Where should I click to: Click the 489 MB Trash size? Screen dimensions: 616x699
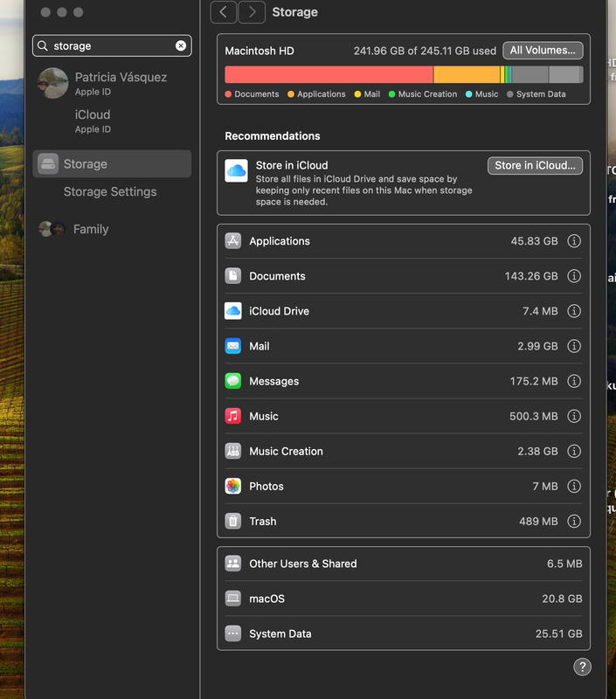538,521
